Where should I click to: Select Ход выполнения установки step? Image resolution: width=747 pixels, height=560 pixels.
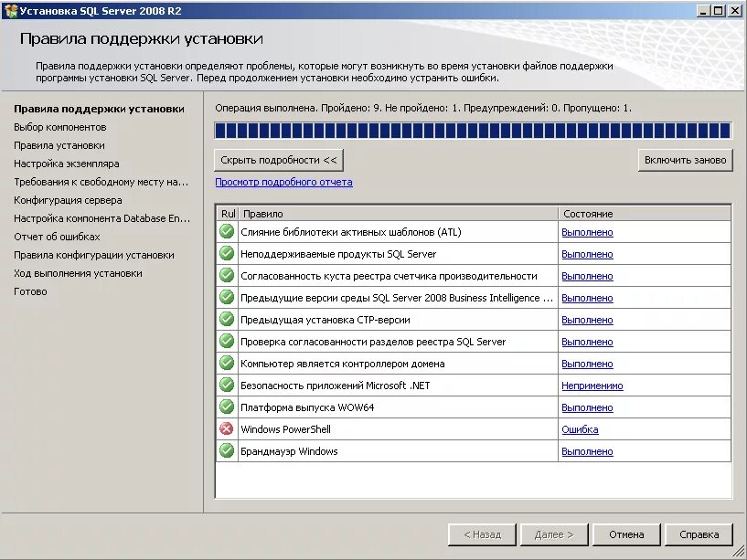point(78,273)
